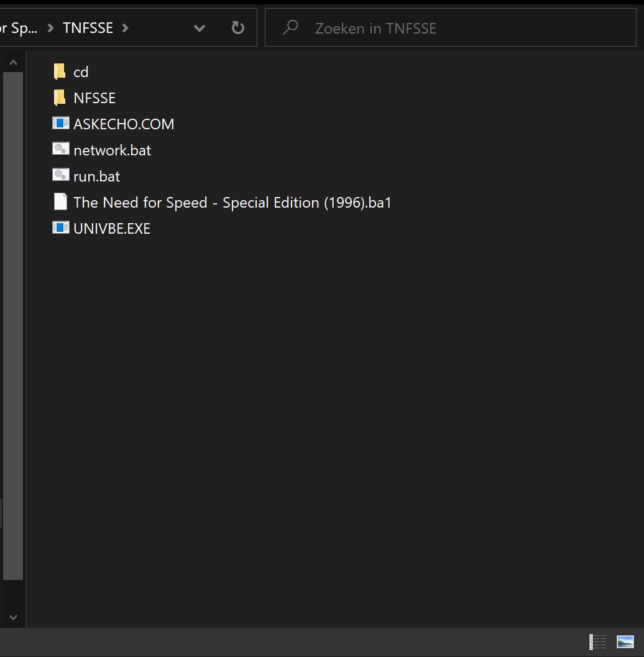The width and height of the screenshot is (644, 657).
Task: Select the 'NFSSE' folder name
Action: tap(94, 98)
